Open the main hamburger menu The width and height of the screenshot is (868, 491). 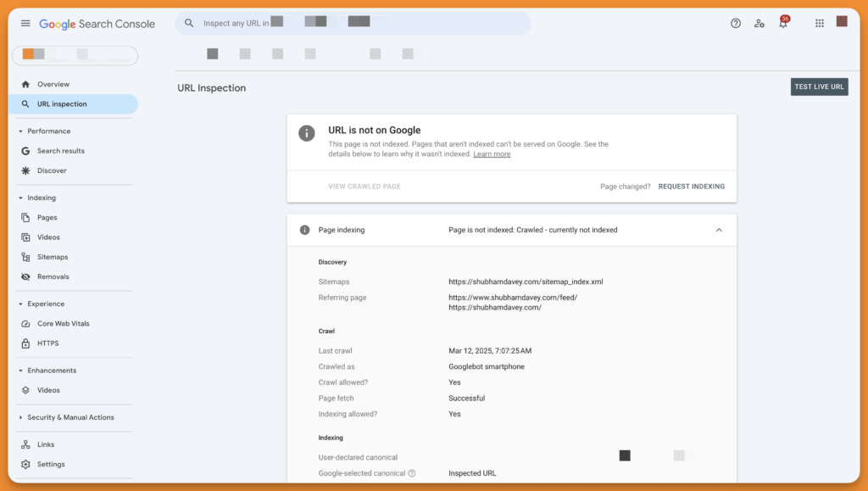(x=25, y=23)
